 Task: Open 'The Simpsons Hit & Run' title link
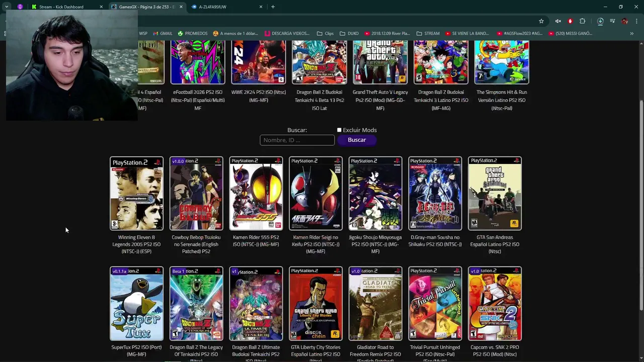coord(502,100)
